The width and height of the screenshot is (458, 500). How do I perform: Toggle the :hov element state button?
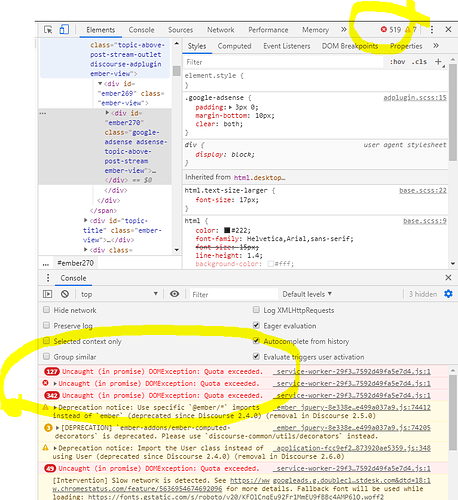click(397, 62)
